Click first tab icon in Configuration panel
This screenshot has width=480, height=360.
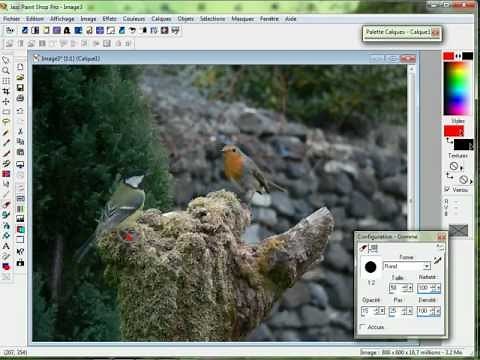[x=364, y=248]
